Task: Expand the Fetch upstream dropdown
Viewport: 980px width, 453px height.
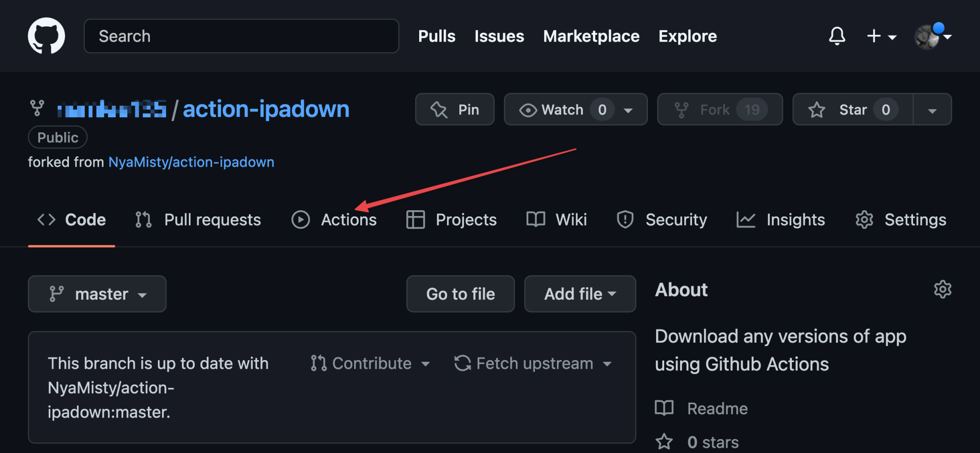Action: click(x=533, y=363)
